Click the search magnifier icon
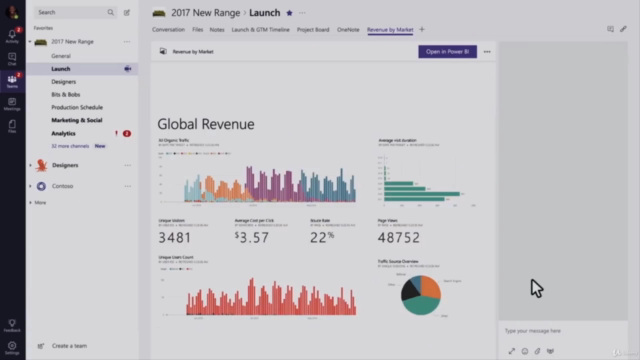Screen dimensions: 640x360 pyautogui.click(x=111, y=12)
